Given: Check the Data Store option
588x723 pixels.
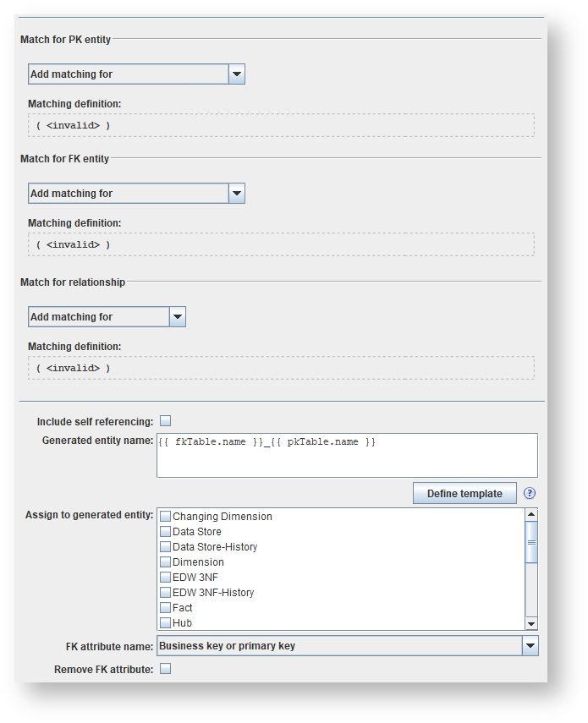Looking at the screenshot, I should pyautogui.click(x=166, y=532).
